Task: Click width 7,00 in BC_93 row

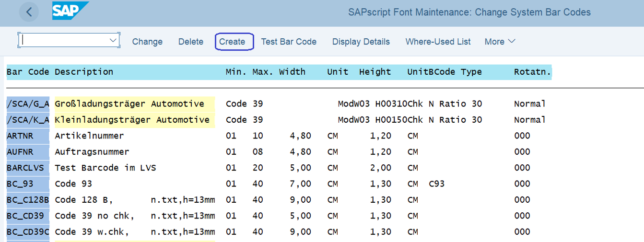Action: click(301, 184)
